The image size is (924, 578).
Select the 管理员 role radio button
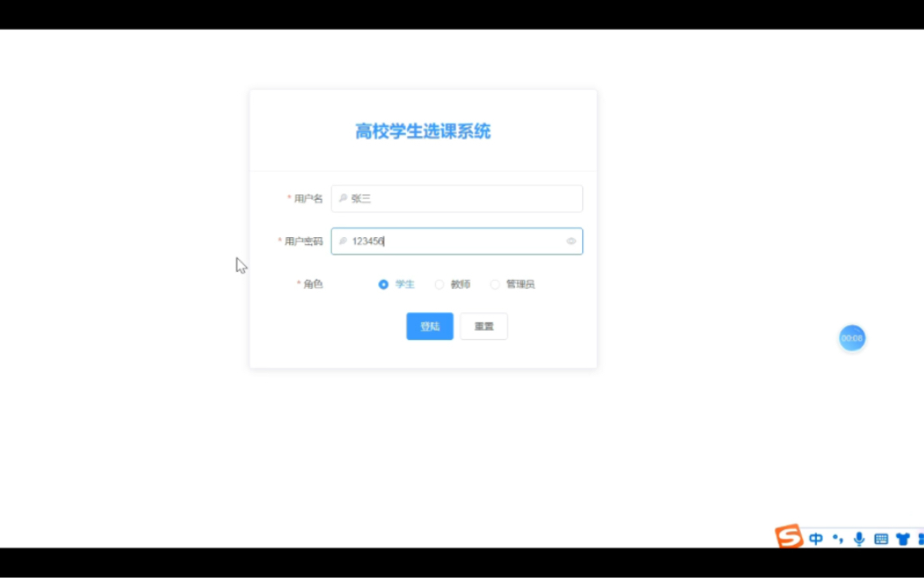point(495,283)
